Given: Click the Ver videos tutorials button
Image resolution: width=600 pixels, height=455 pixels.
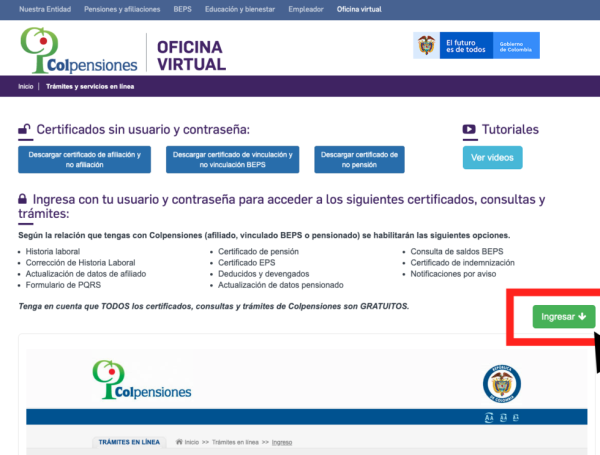Looking at the screenshot, I should click(x=492, y=158).
